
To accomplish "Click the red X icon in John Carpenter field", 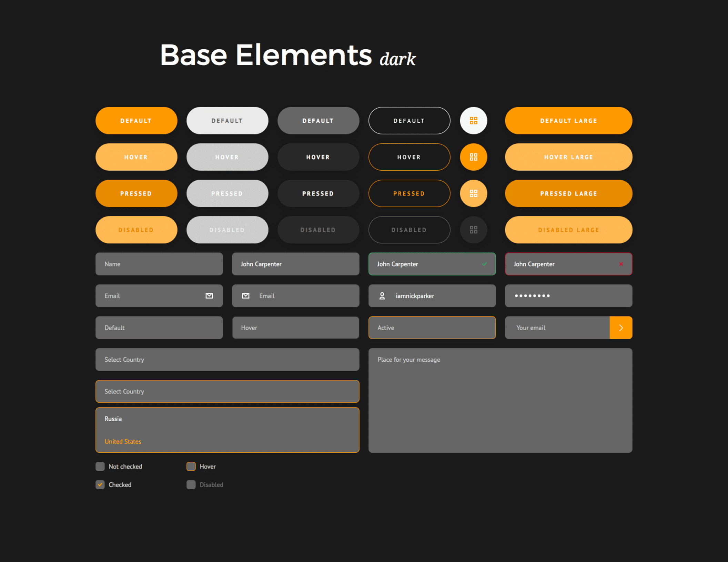I will [621, 264].
